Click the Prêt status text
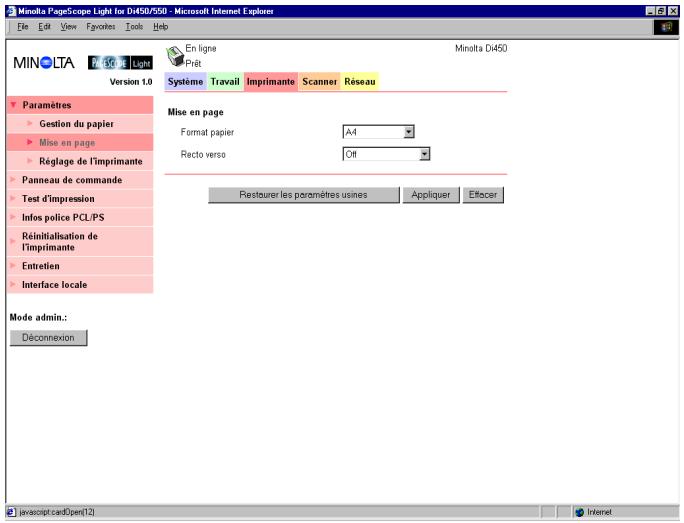Viewport: 684px width, 523px height. pos(193,64)
